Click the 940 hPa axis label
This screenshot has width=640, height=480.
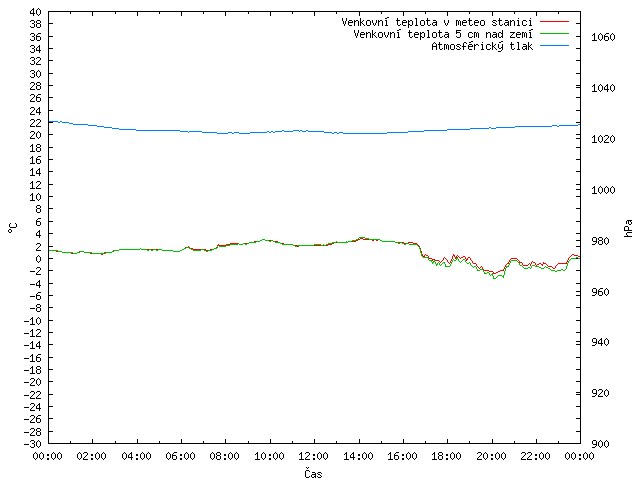coord(600,342)
